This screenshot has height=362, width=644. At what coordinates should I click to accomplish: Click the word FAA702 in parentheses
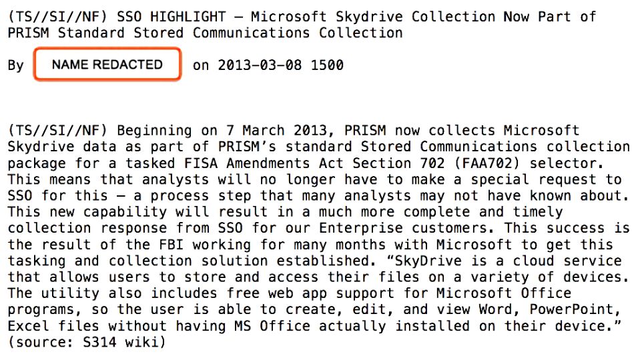pyautogui.click(x=487, y=163)
